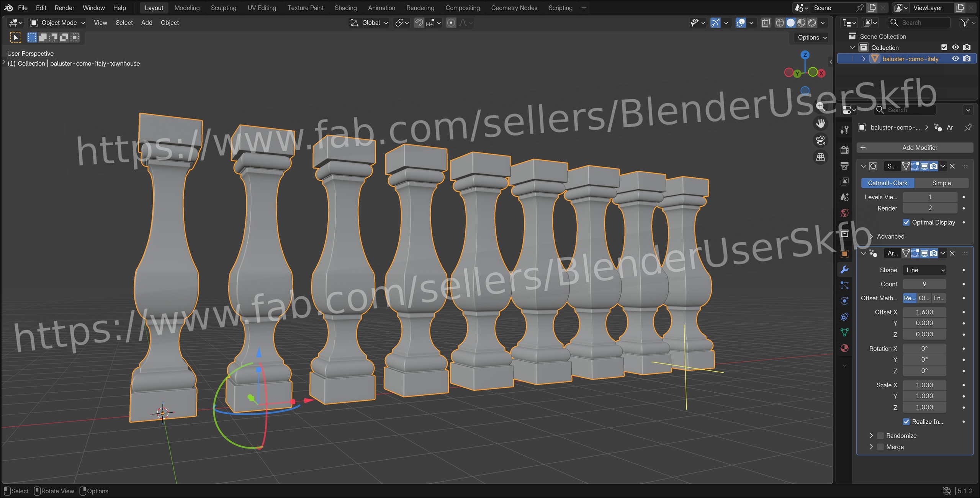Select the Select Box tool icon
The height and width of the screenshot is (498, 980).
[x=15, y=38]
